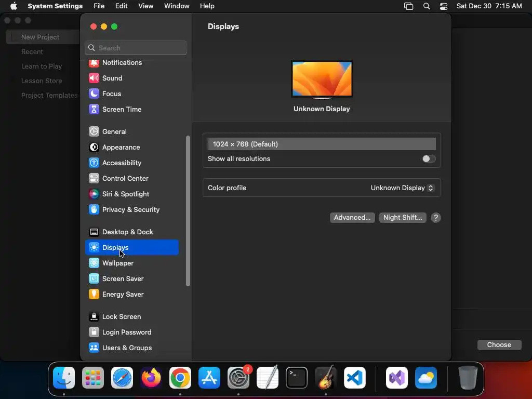Open Notifications settings in sidebar

pyautogui.click(x=131, y=63)
